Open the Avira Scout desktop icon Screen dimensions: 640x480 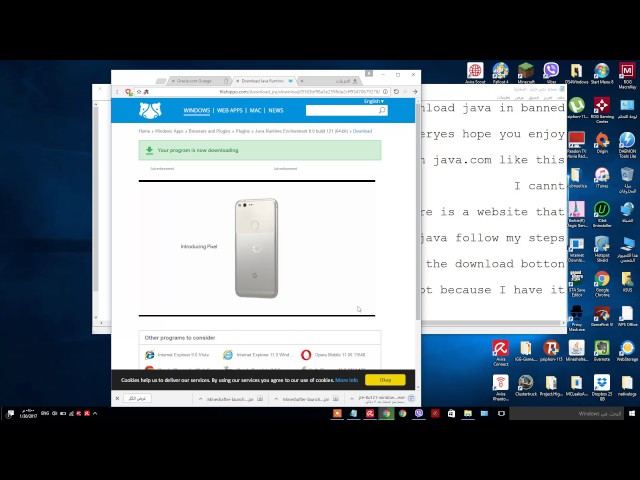(x=475, y=73)
